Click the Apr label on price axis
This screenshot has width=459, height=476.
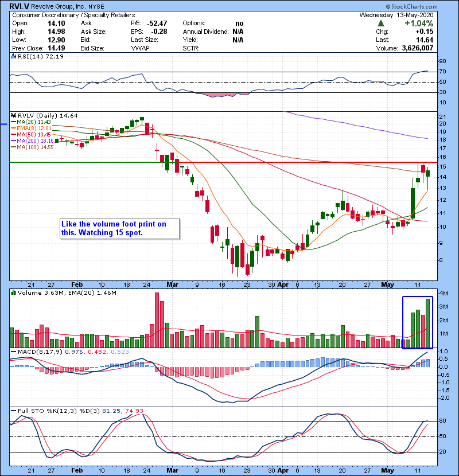[x=283, y=285]
